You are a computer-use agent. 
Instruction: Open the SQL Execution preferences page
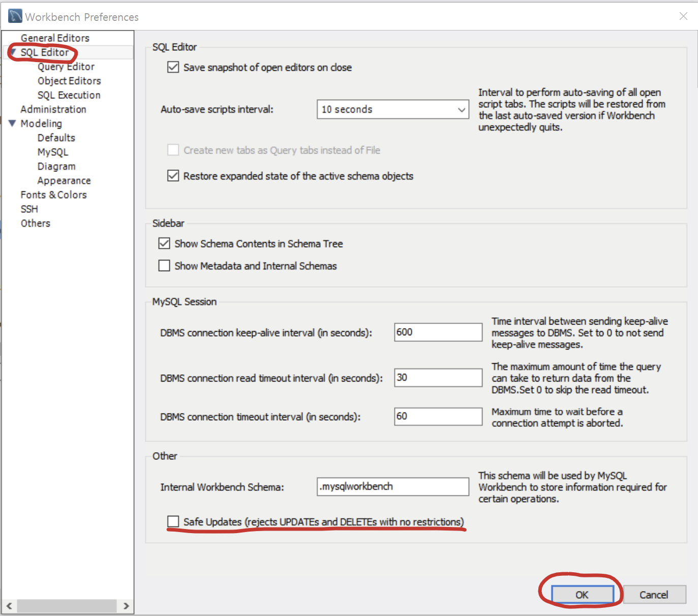[x=69, y=95]
